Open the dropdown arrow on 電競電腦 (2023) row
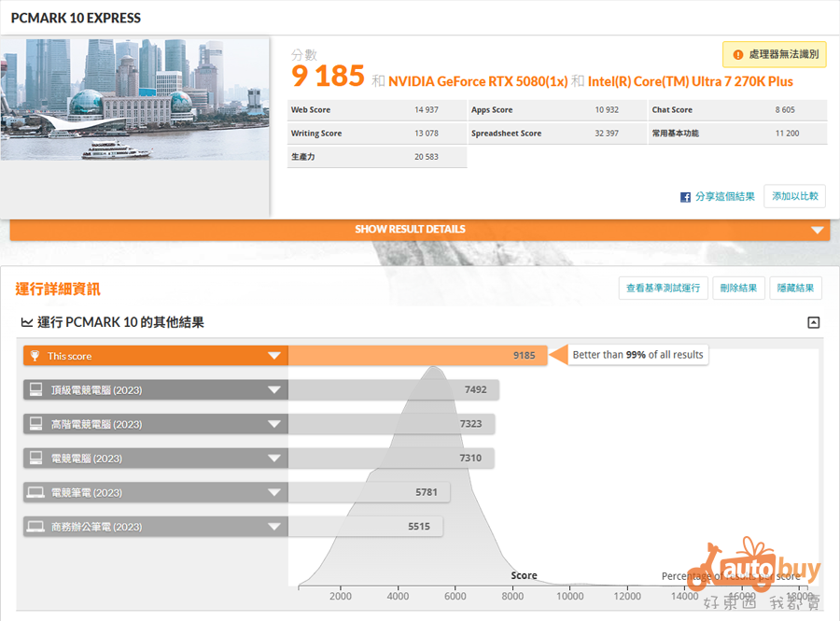840x621 pixels. (273, 459)
